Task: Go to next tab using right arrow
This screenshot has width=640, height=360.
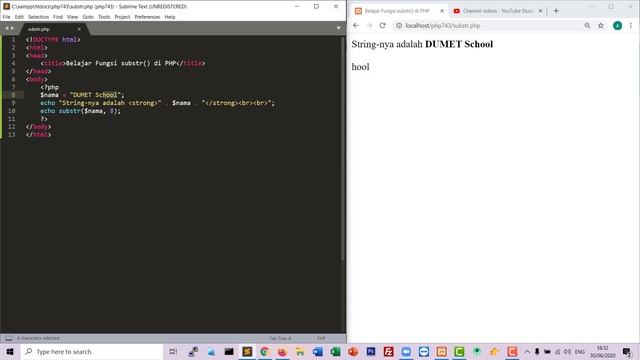Action: 12,28
